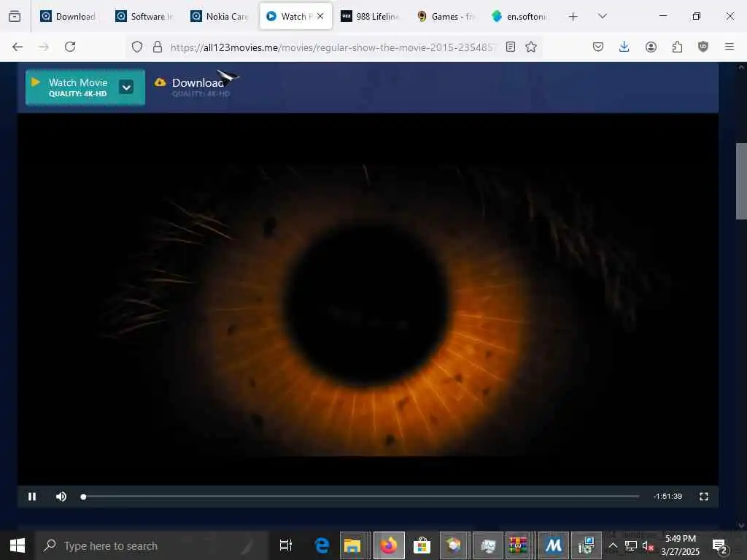747x560 pixels.
Task: Open the clock showing 5:49 PM
Action: pos(681,545)
